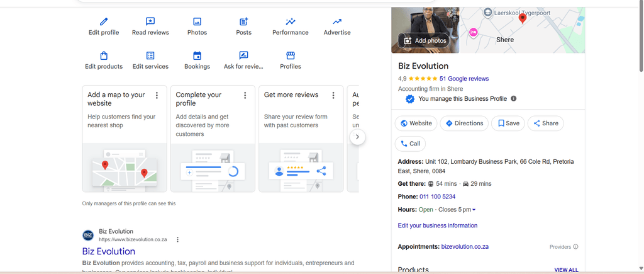Click the business owner photo thumbnail
The image size is (644, 274).
tap(425, 30)
